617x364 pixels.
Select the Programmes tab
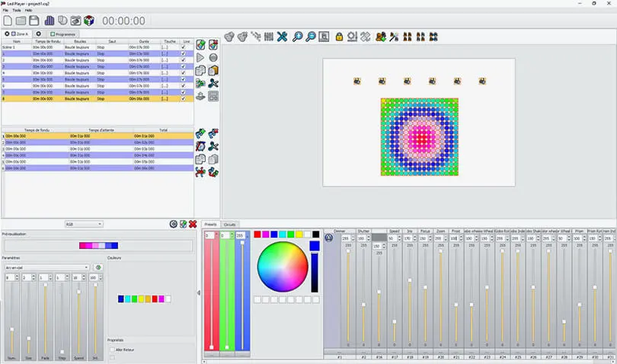62,34
